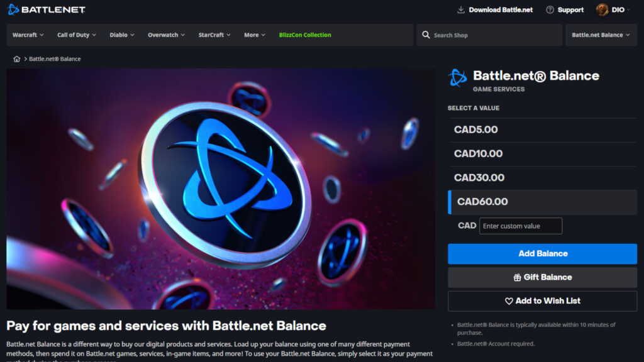Click the Support question mark icon

click(549, 9)
